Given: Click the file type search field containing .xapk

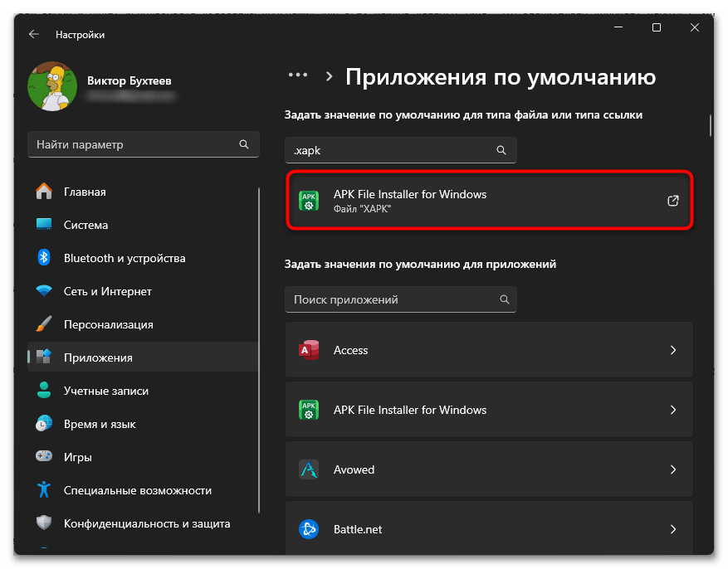Looking at the screenshot, I should coord(400,150).
